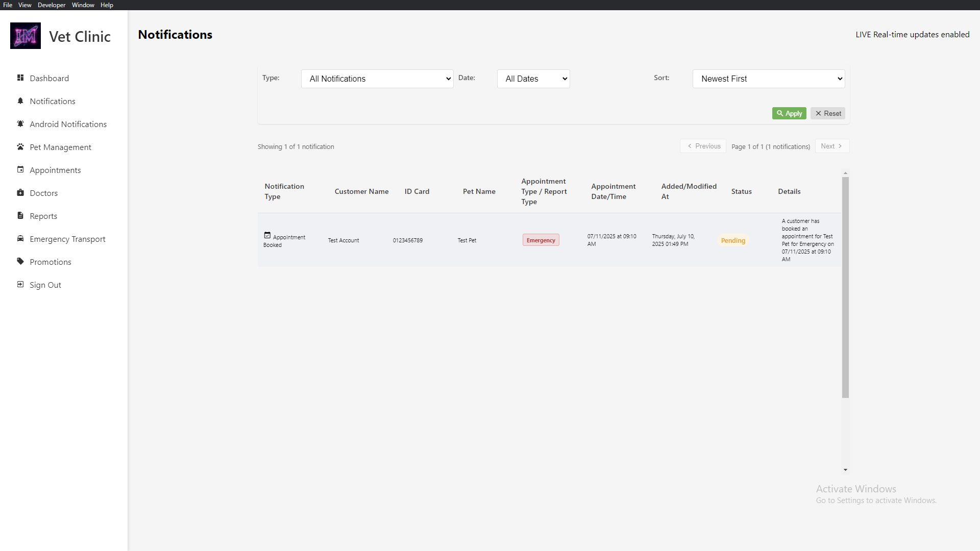
Task: Go to the Next page
Action: (832, 146)
